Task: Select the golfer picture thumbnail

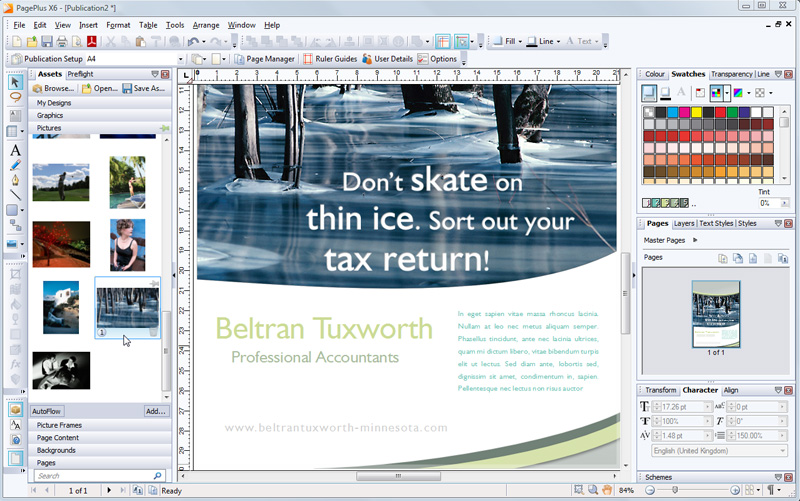Action: pyautogui.click(x=61, y=183)
